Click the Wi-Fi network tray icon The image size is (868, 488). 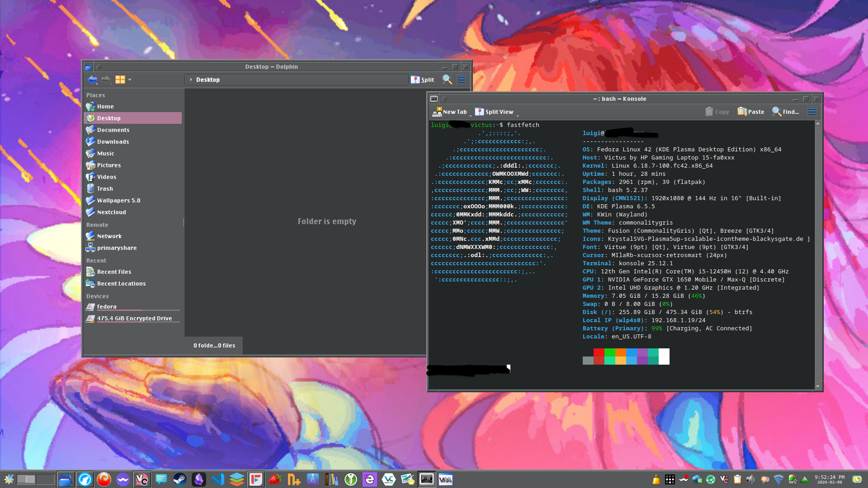point(778,479)
